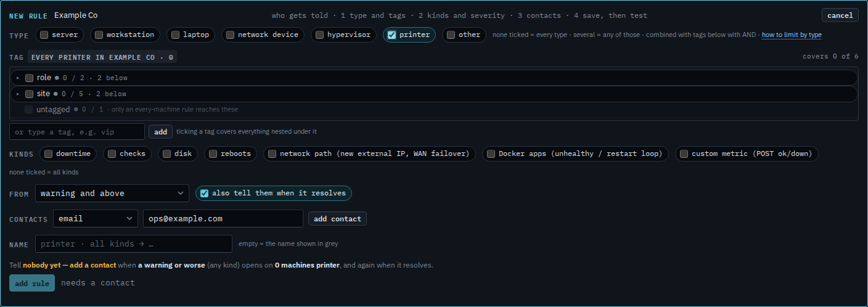The image size is (868, 307).
Task: Click the untagged checkbox
Action: [29, 110]
